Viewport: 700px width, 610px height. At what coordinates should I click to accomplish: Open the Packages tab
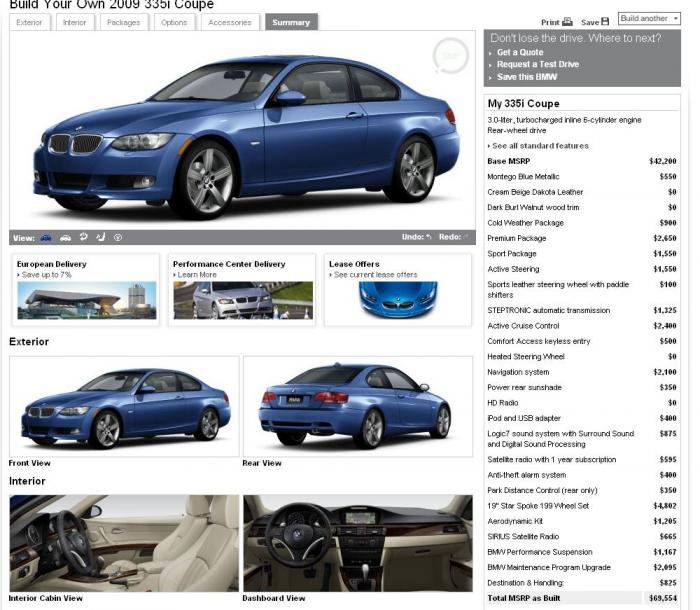click(x=123, y=22)
